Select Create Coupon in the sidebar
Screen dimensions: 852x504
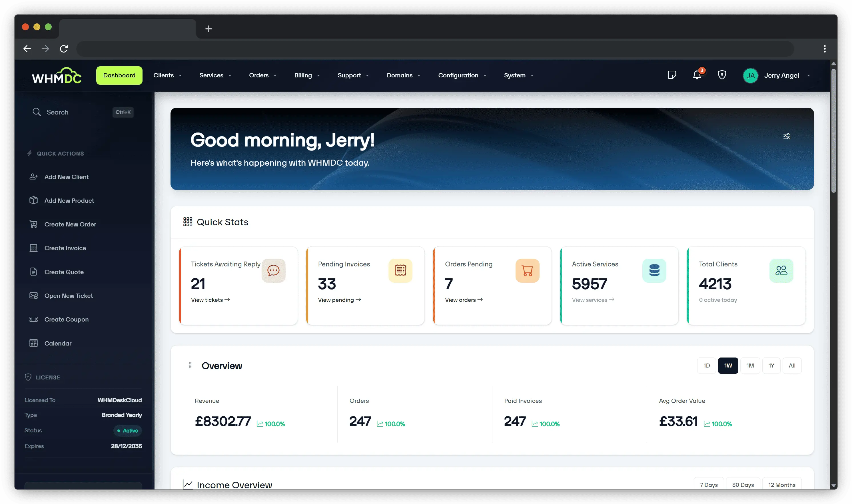coord(66,319)
